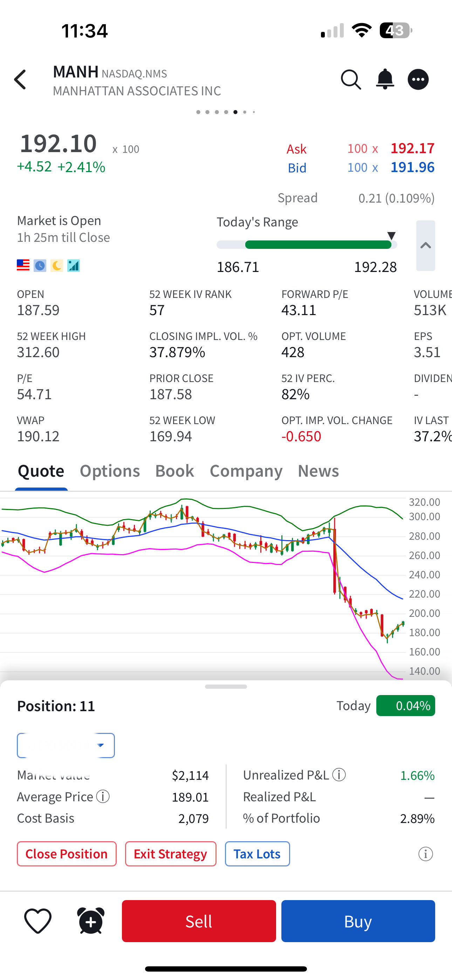The width and height of the screenshot is (452, 980).
Task: Open the Tax Lots button
Action: [x=257, y=854]
